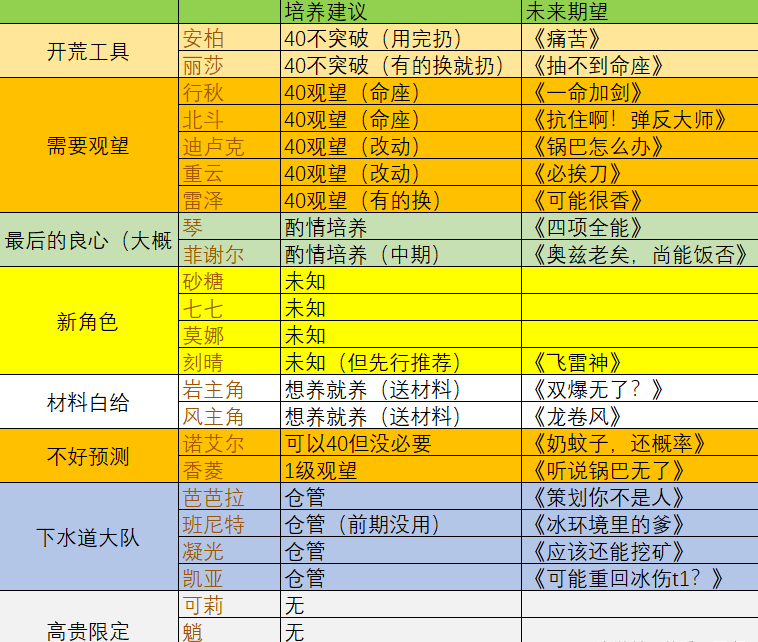The image size is (758, 642).
Task: Select the character cell 七七
Action: tap(230, 307)
